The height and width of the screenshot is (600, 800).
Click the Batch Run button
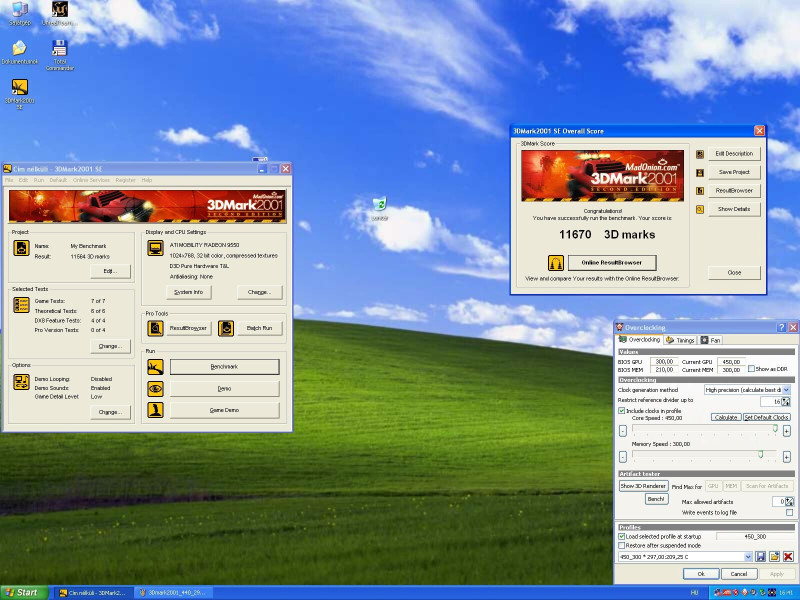click(259, 328)
